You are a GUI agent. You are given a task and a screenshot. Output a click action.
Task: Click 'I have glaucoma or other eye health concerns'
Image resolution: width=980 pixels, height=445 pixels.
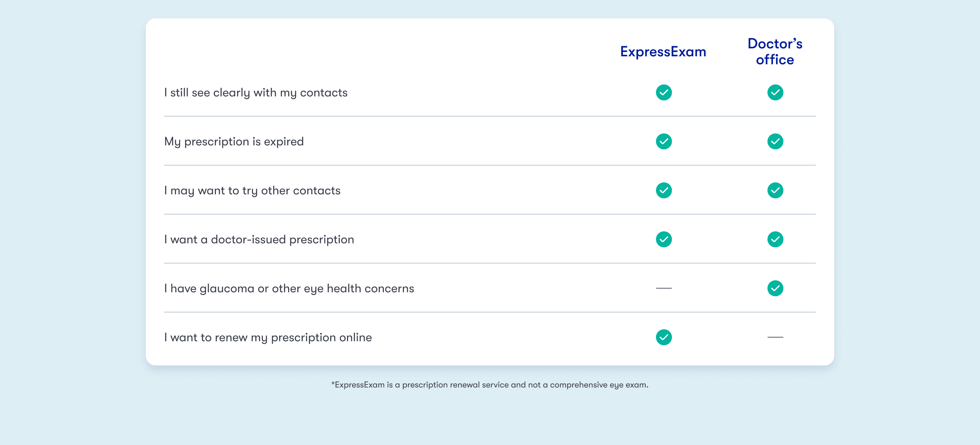pyautogui.click(x=289, y=289)
